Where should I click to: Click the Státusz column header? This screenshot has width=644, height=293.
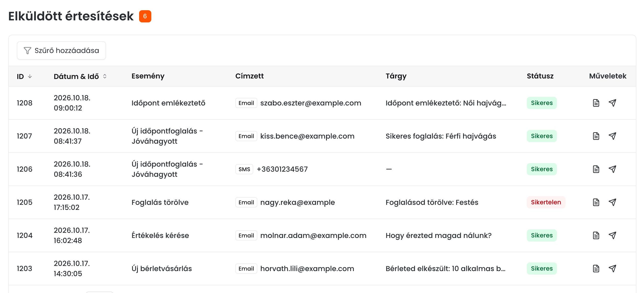[x=540, y=76]
